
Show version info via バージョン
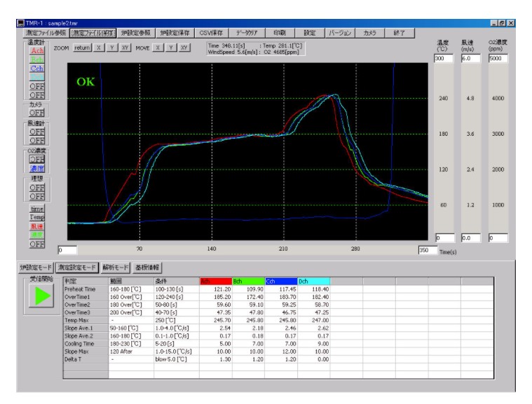coord(340,33)
